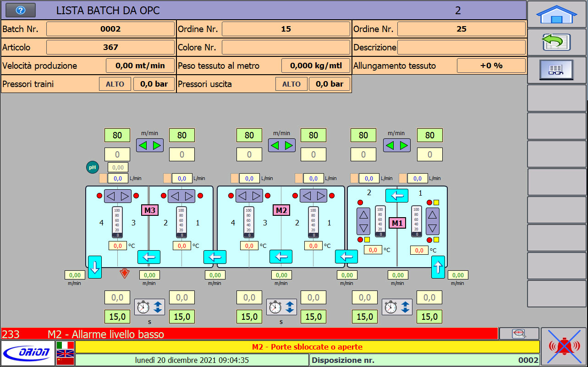Click the M1 upper up/down arrows control
The height and width of the screenshot is (367, 588).
pos(363,220)
